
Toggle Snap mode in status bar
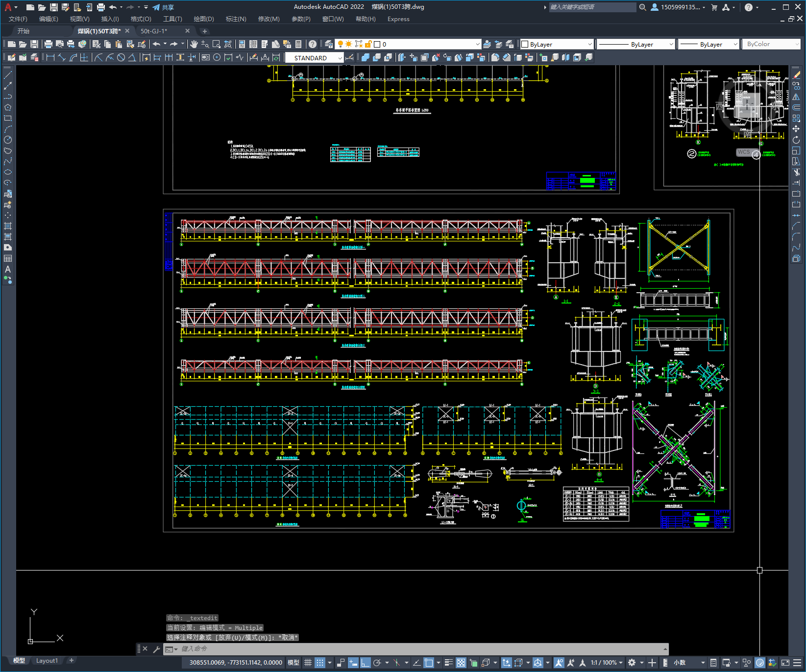pyautogui.click(x=319, y=662)
